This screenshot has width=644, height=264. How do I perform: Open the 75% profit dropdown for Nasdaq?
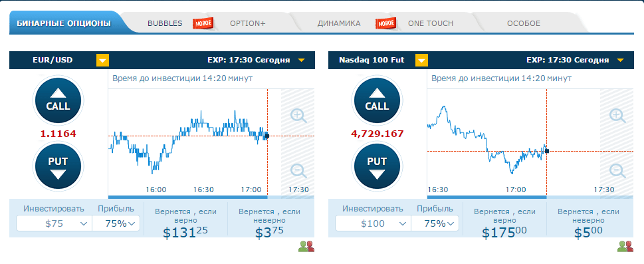tap(435, 223)
